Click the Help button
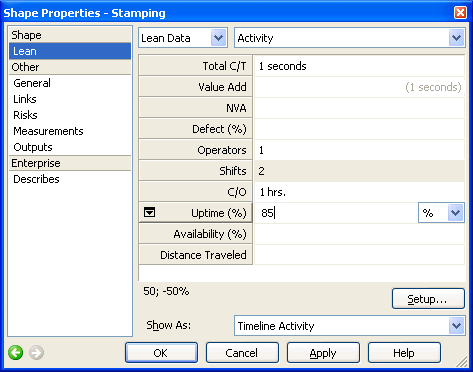Image resolution: width=473 pixels, height=372 pixels. click(404, 353)
